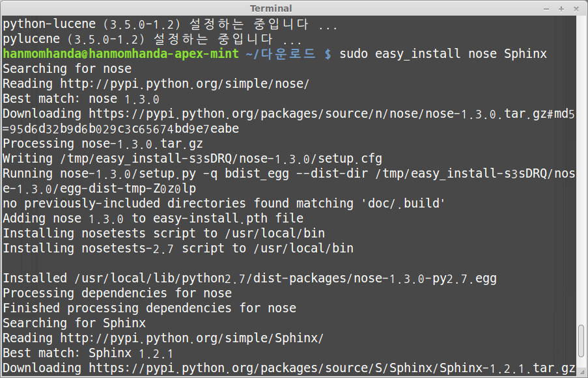588x378 pixels.
Task: Click the 'Best match: Sphinx 1.2.1' line
Action: 88,353
